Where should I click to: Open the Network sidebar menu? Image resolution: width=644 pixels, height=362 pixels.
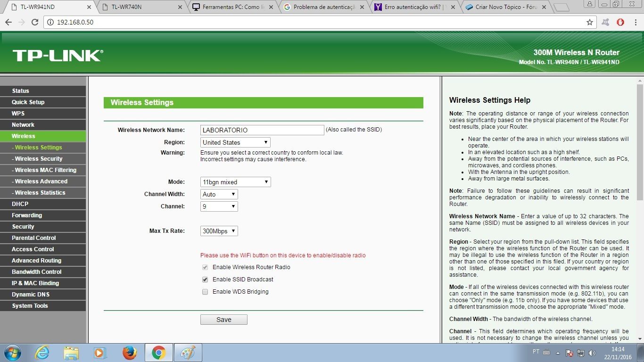click(x=43, y=125)
